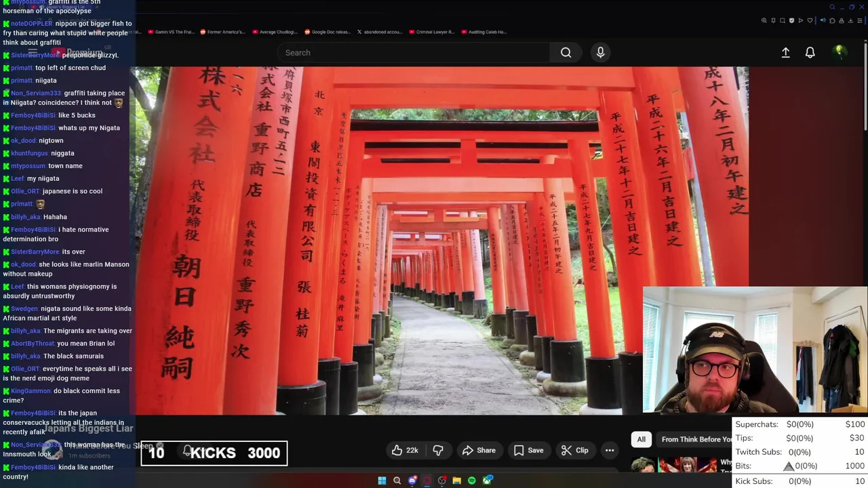Dislike the video
868x488 pixels.
coord(438,450)
